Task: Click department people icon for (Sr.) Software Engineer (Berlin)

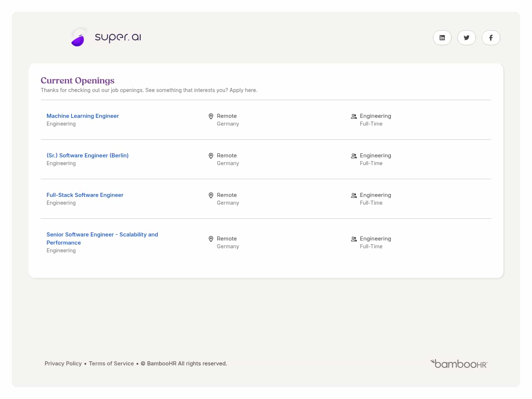Action: [354, 156]
